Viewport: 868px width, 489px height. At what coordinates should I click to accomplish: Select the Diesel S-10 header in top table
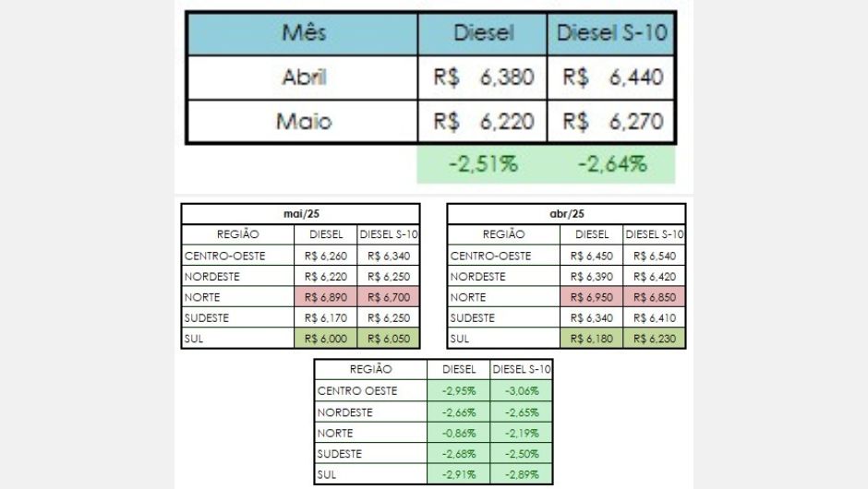pyautogui.click(x=611, y=34)
